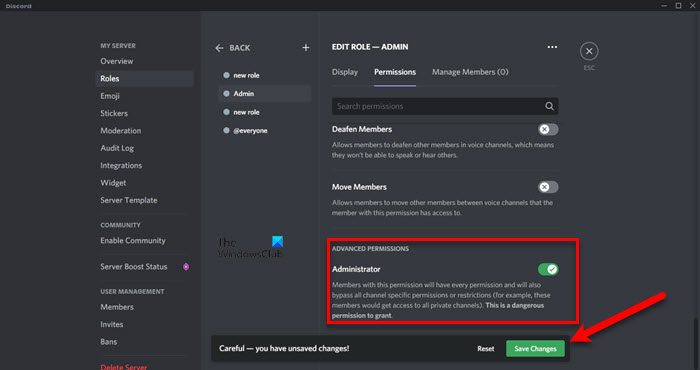Select Roles in the sidebar
Image resolution: width=700 pixels, height=370 pixels.
[x=144, y=79]
